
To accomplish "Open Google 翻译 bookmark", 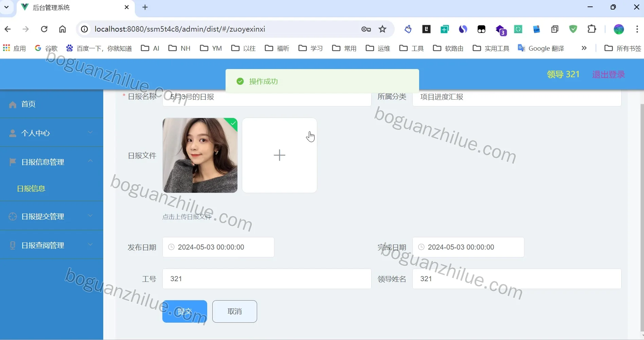I will (x=541, y=48).
